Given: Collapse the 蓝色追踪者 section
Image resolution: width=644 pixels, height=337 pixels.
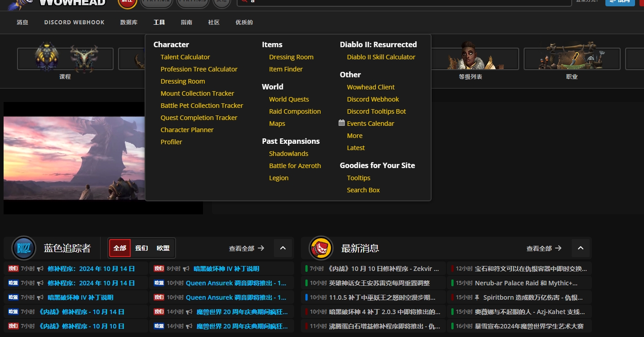Looking at the screenshot, I should tap(283, 248).
